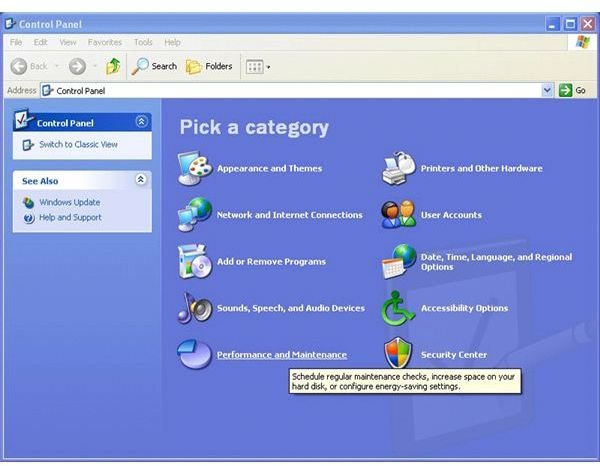Maximize the Control Panel window
This screenshot has height=466, width=600.
point(570,24)
